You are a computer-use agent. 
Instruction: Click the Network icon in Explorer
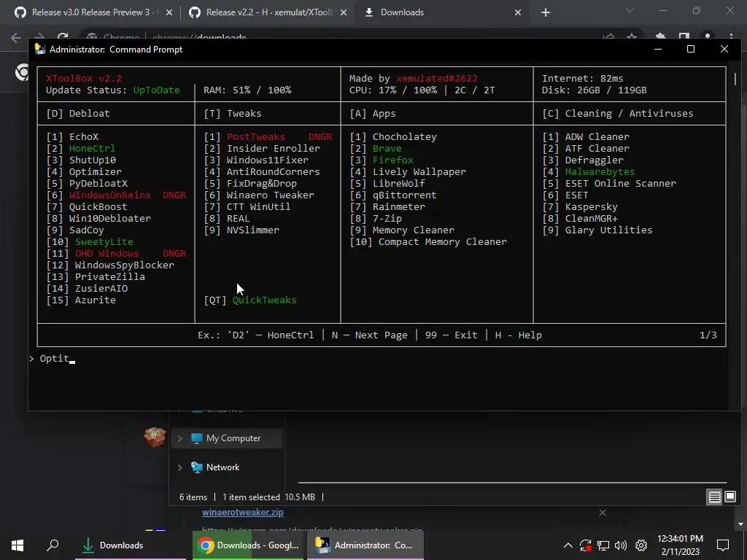coord(196,467)
